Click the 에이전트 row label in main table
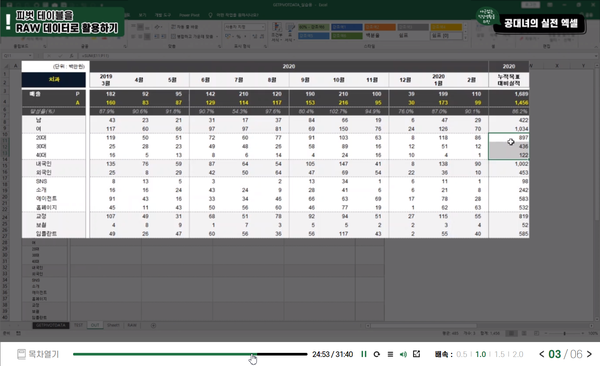 click(46, 199)
